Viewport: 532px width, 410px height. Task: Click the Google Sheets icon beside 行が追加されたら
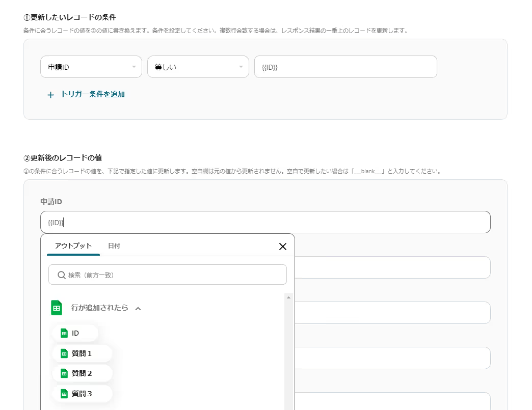(57, 308)
